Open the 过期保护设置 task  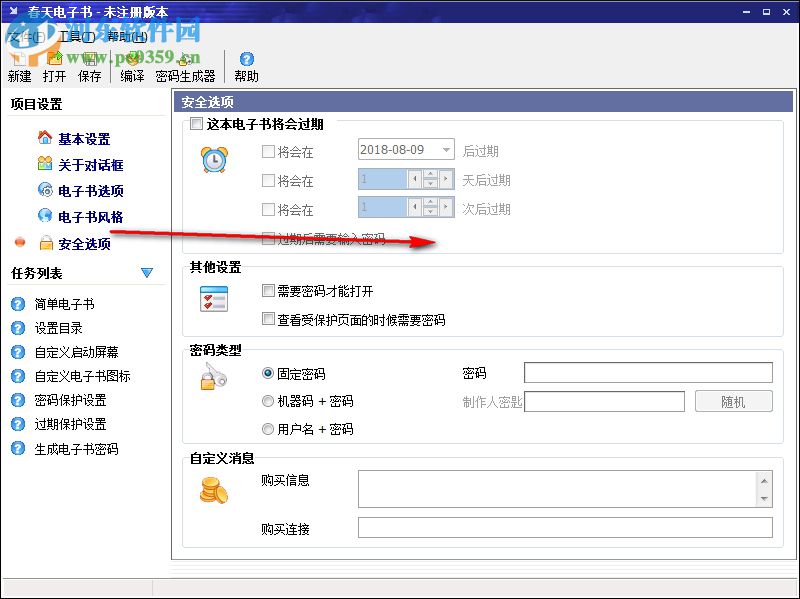70,424
